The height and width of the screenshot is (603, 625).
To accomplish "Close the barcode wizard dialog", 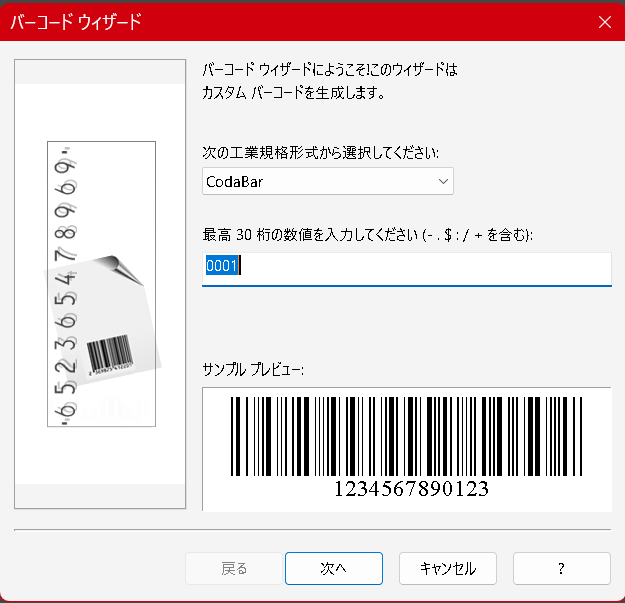I will click(x=603, y=22).
